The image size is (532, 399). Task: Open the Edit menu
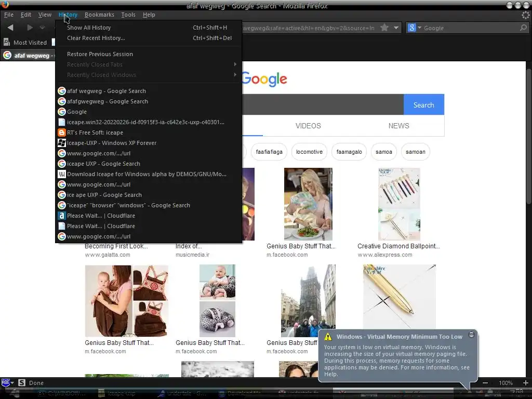[x=26, y=15]
